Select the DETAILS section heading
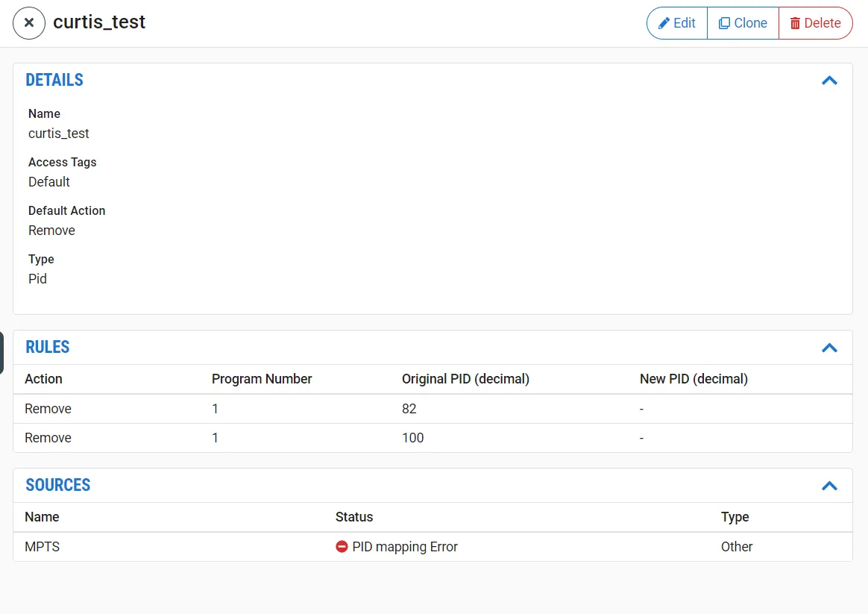Image resolution: width=868 pixels, height=614 pixels. coord(54,80)
